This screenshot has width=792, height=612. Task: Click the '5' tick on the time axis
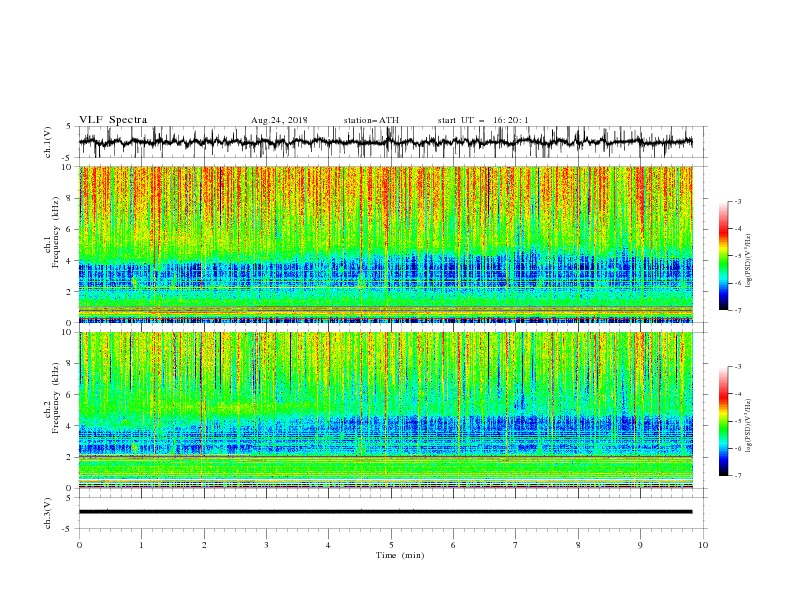tap(391, 545)
